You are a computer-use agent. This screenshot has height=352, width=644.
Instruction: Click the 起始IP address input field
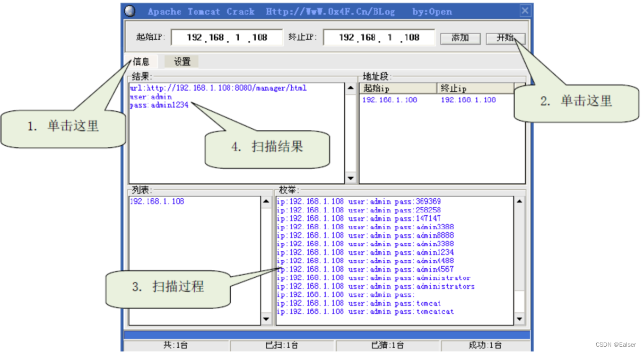(x=227, y=38)
